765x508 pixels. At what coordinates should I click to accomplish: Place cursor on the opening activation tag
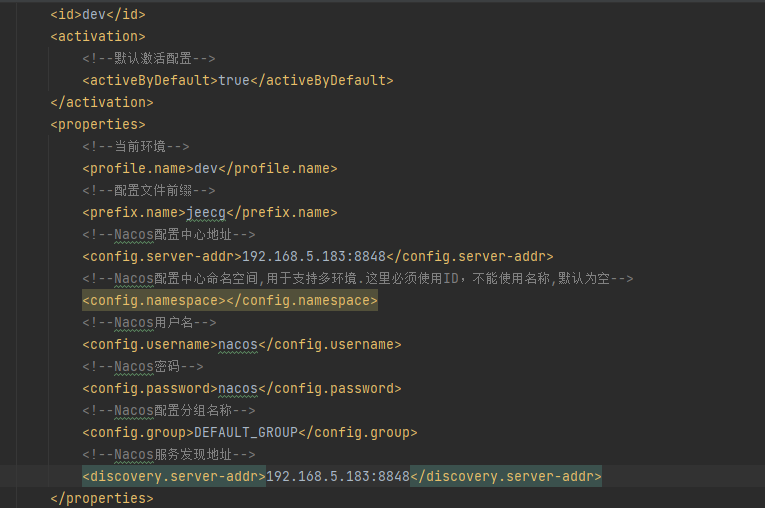(98, 37)
